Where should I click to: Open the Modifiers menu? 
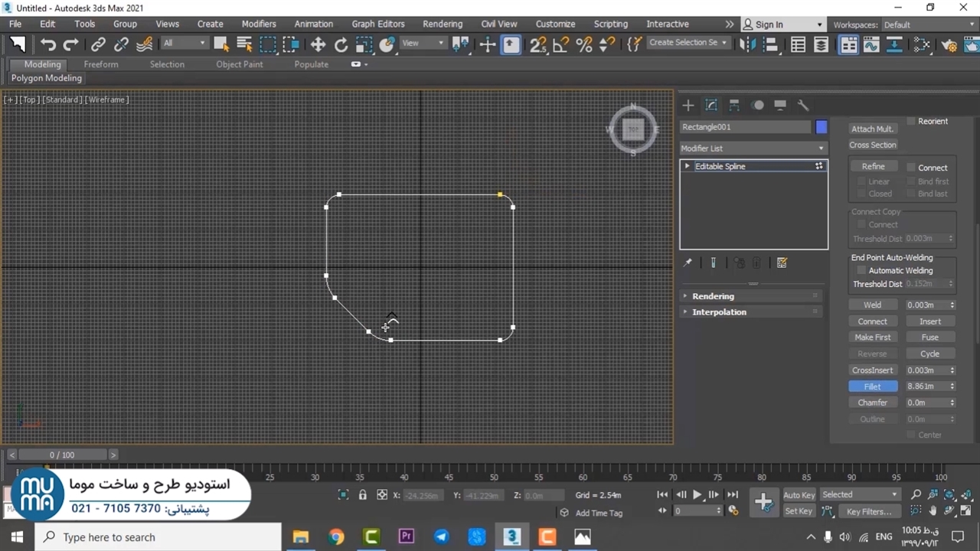pyautogui.click(x=259, y=24)
